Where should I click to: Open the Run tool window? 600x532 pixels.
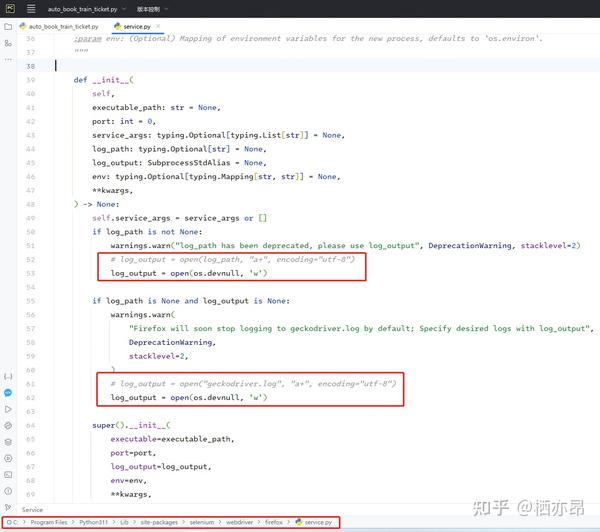pyautogui.click(x=8, y=409)
